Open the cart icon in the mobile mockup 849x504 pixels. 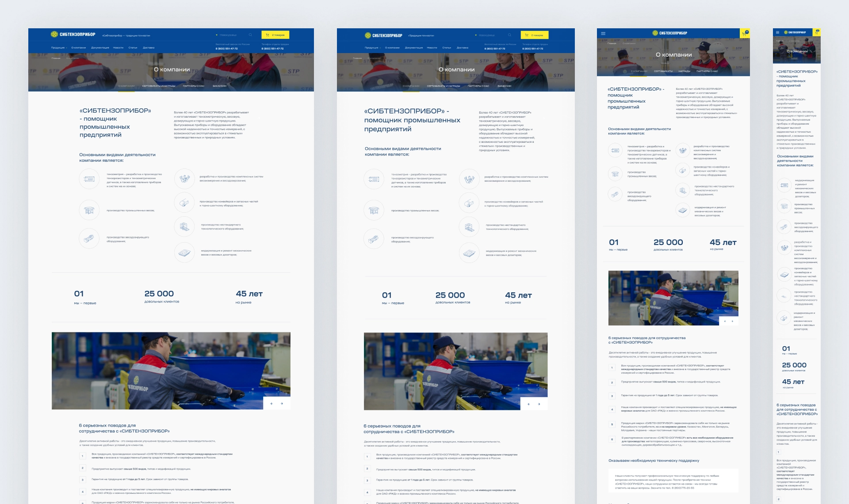pyautogui.click(x=817, y=32)
